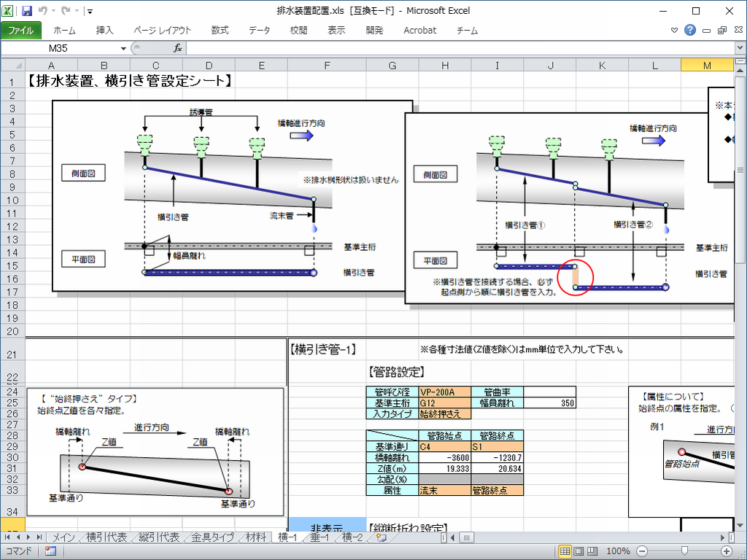
Task: Expand the formula bar with chevron
Action: pyautogui.click(x=740, y=48)
